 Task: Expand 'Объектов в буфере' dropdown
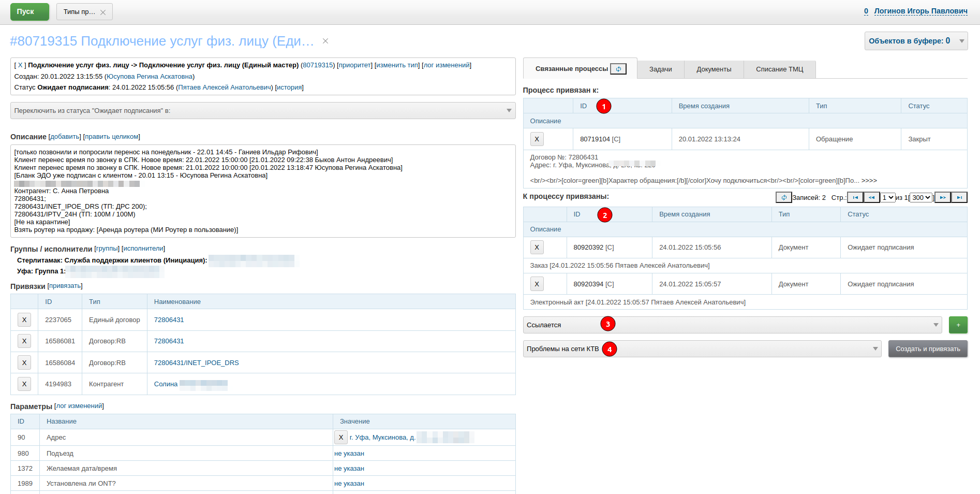(916, 41)
